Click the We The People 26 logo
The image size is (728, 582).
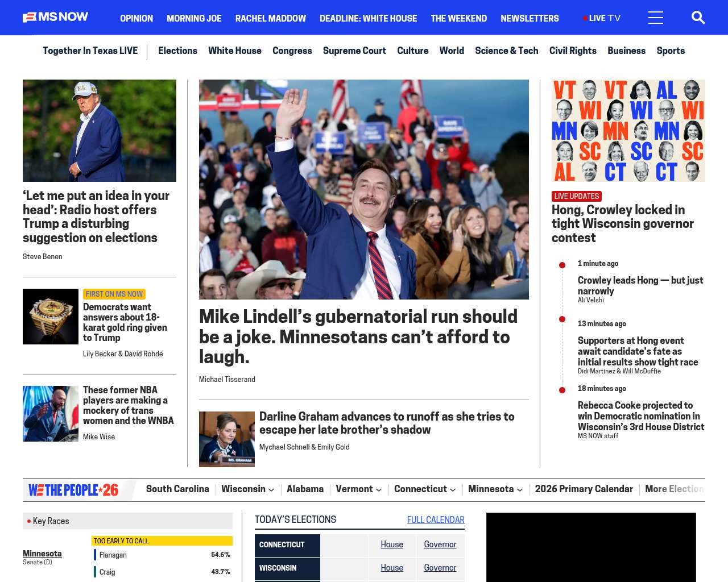coord(74,490)
